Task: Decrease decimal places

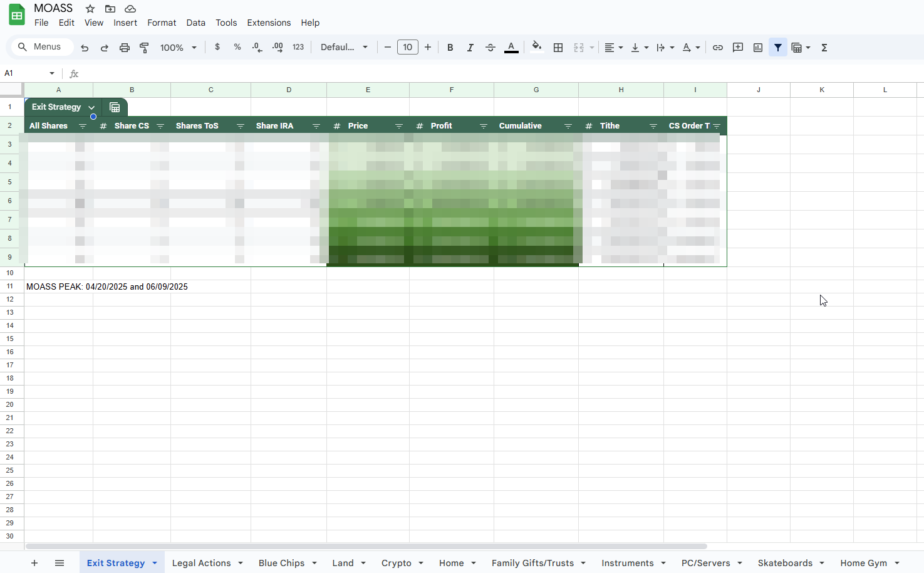Action: 257,47
